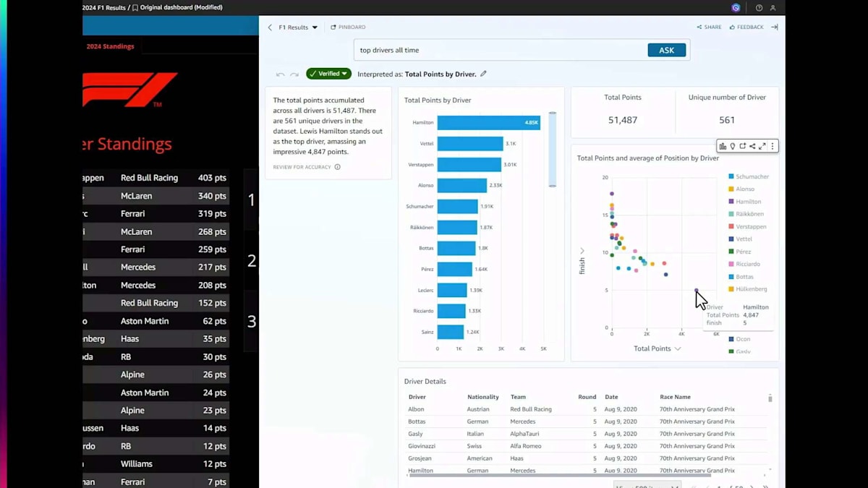Open the help icon in the top bar
The height and width of the screenshot is (488, 868).
759,8
